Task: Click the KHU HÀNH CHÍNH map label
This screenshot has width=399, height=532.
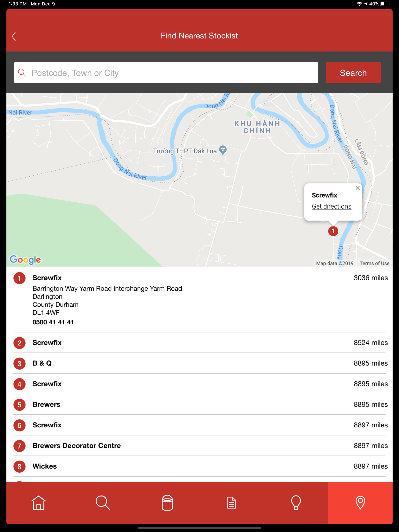Action: tap(257, 127)
